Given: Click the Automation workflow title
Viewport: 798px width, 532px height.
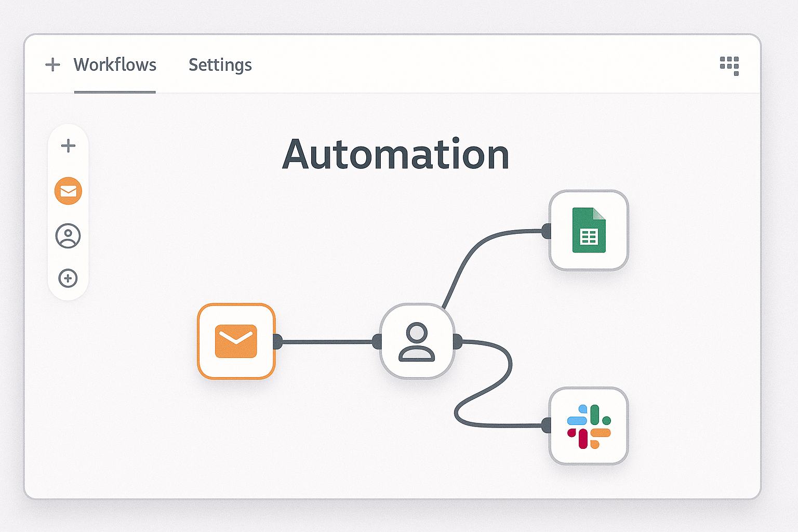Looking at the screenshot, I should point(396,154).
